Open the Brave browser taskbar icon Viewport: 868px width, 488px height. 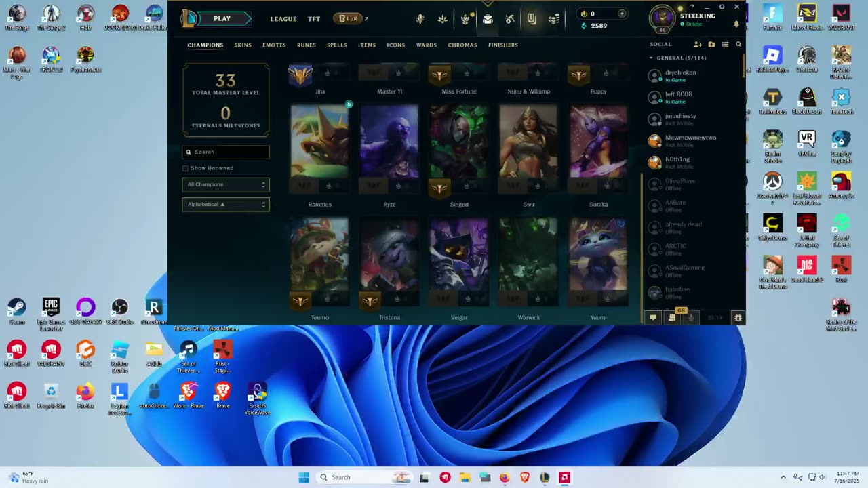tap(524, 477)
